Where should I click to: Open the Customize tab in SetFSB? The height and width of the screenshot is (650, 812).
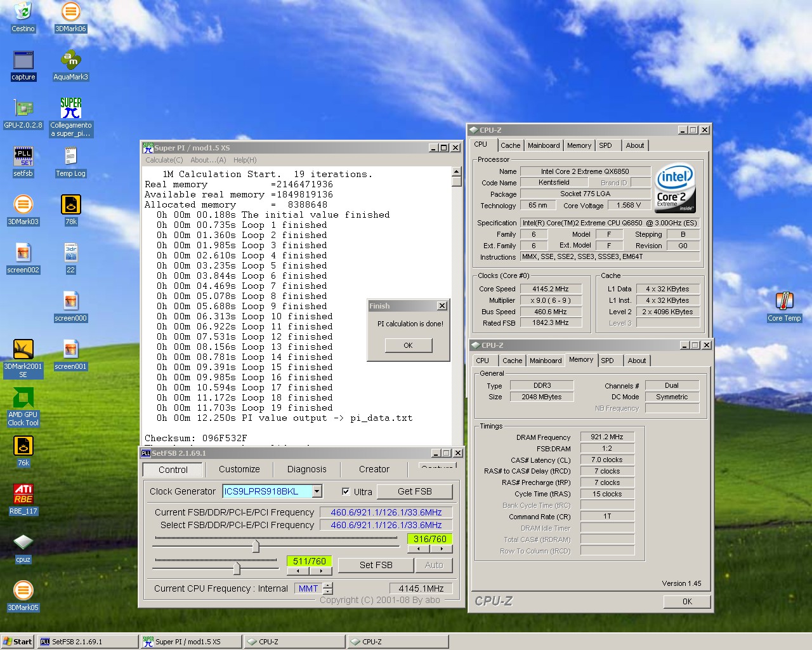click(239, 469)
